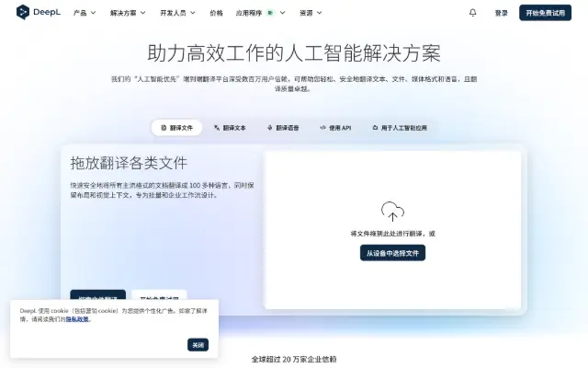This screenshot has width=588, height=368.
Task: Expand the 解决方案 dropdown menu
Action: [x=128, y=13]
